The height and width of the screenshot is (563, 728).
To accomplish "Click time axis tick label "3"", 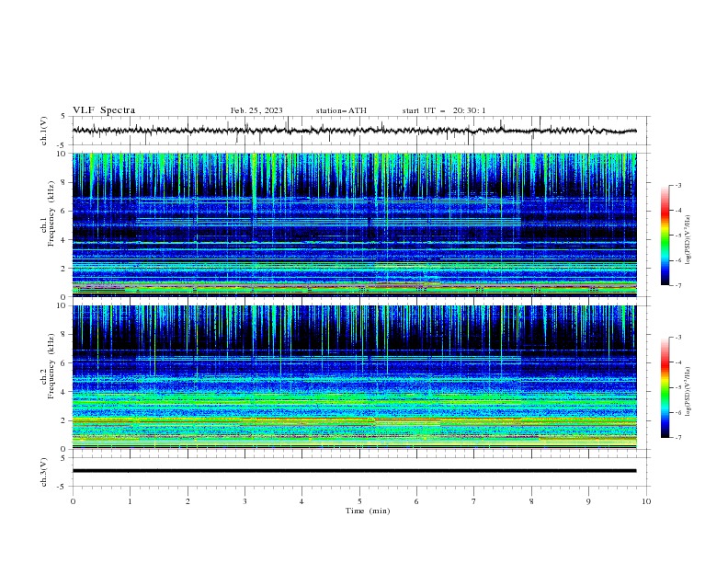I will (x=245, y=501).
